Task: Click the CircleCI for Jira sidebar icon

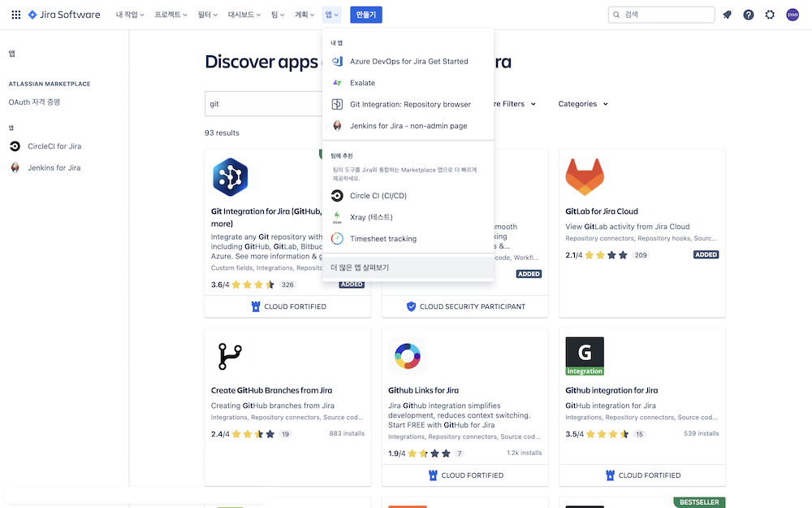Action: pos(15,146)
